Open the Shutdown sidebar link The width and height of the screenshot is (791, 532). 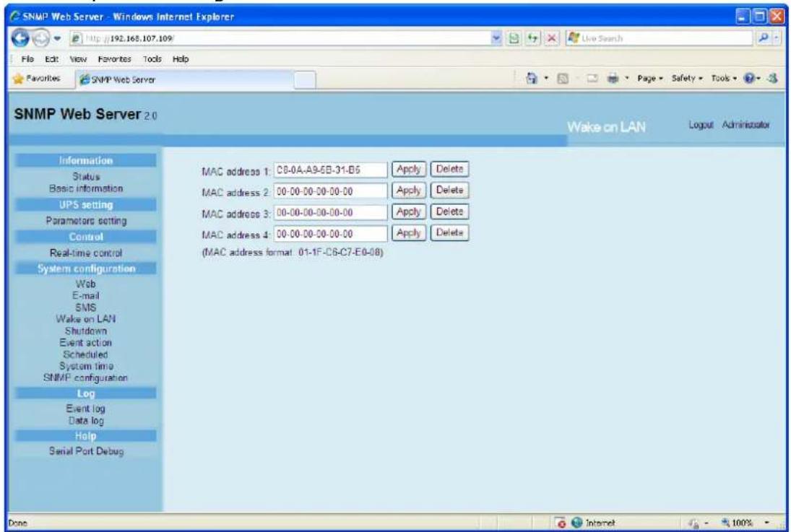[86, 331]
